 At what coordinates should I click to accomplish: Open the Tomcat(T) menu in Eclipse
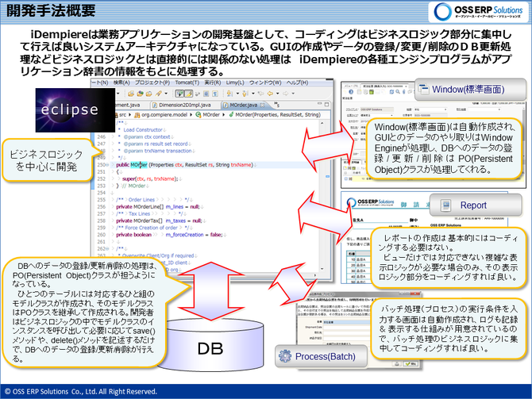187,82
